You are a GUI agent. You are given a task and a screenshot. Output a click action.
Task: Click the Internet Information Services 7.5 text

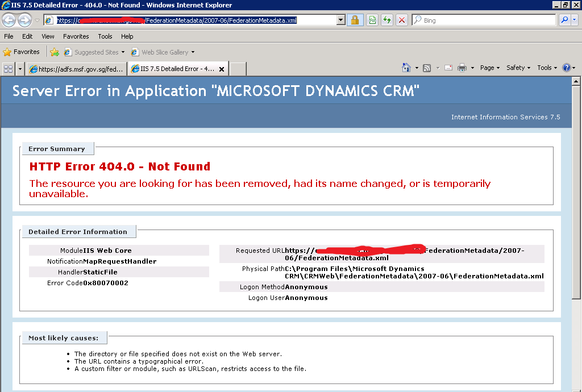[505, 117]
